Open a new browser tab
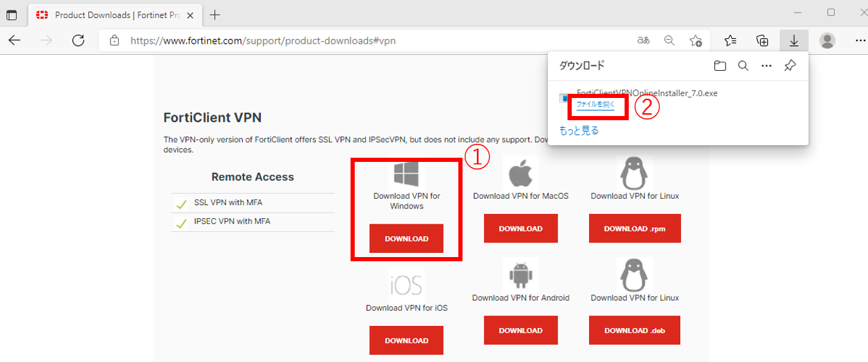 (215, 15)
